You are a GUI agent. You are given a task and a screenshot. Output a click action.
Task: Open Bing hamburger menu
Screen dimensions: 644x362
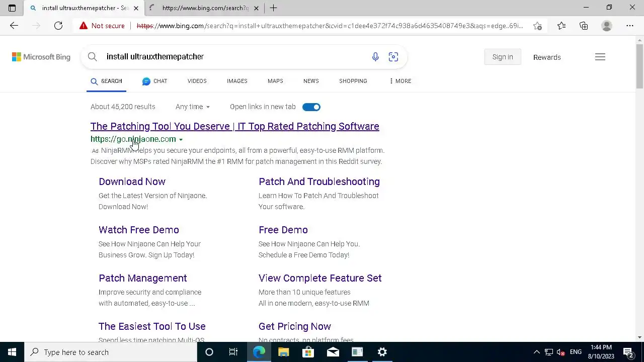[x=600, y=57]
